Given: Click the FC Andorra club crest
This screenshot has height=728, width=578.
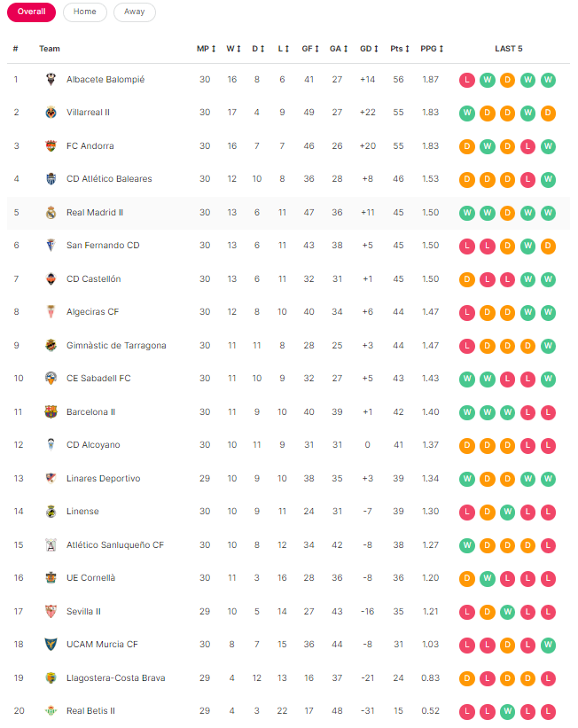Looking at the screenshot, I should click(x=51, y=146).
